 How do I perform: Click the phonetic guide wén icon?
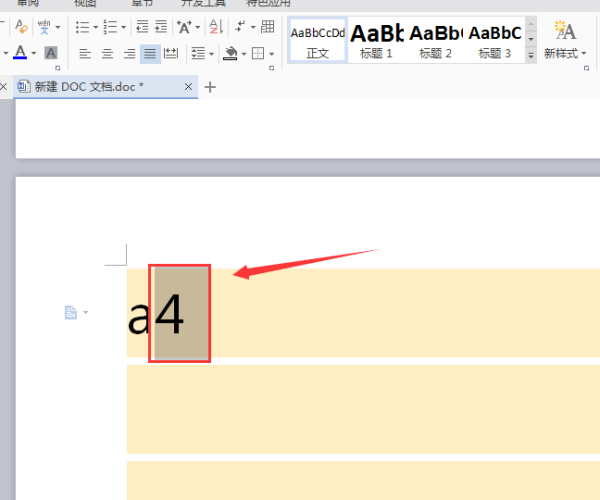(44, 27)
